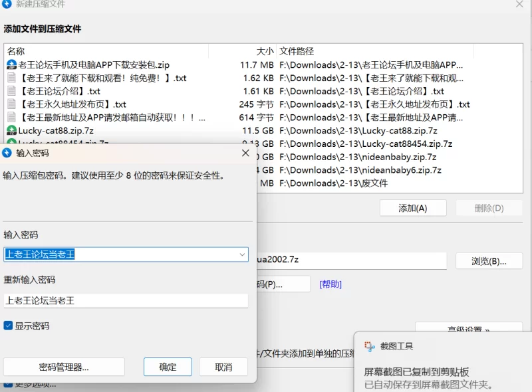Image resolution: width=532 pixels, height=392 pixels.
Task: Open the [帮助] link
Action: 331,284
